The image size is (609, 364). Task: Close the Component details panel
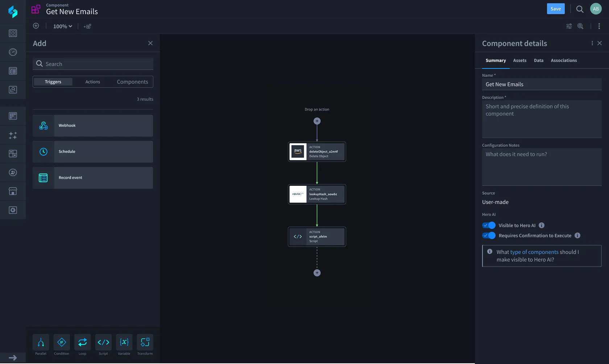pyautogui.click(x=600, y=43)
